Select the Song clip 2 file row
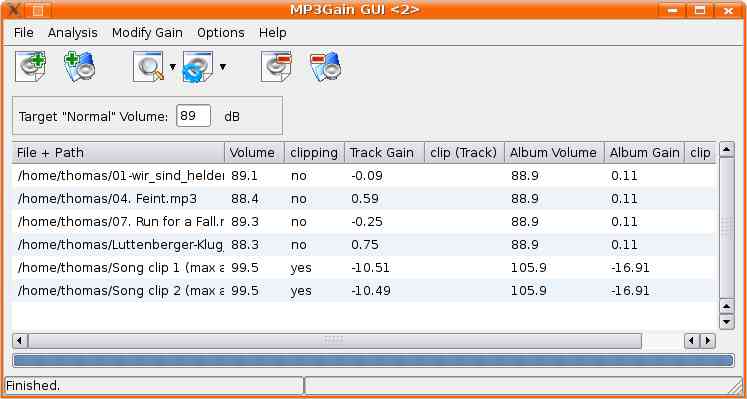Image resolution: width=747 pixels, height=399 pixels. point(363,290)
